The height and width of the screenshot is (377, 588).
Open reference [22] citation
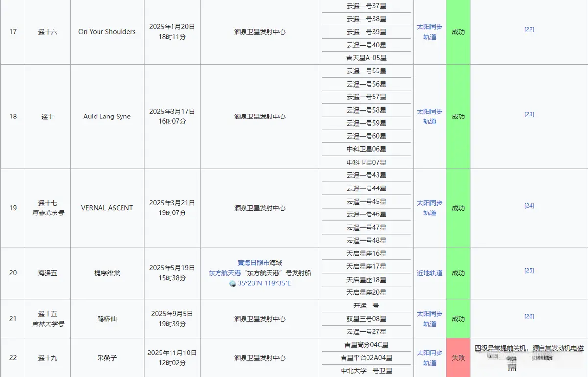pos(529,29)
